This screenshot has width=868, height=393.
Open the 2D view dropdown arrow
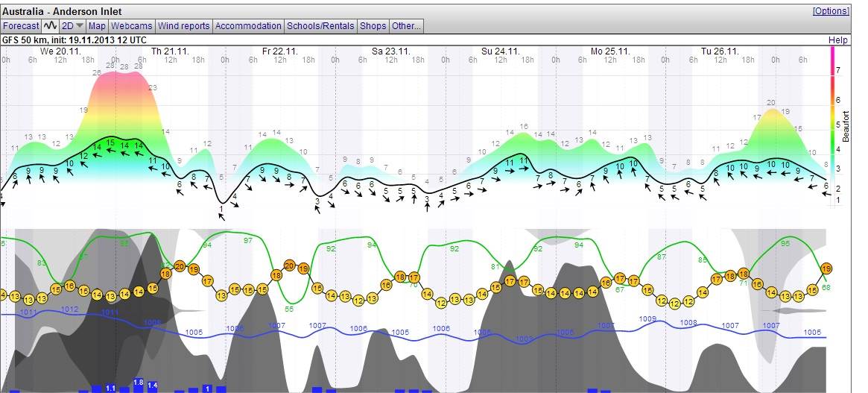80,25
